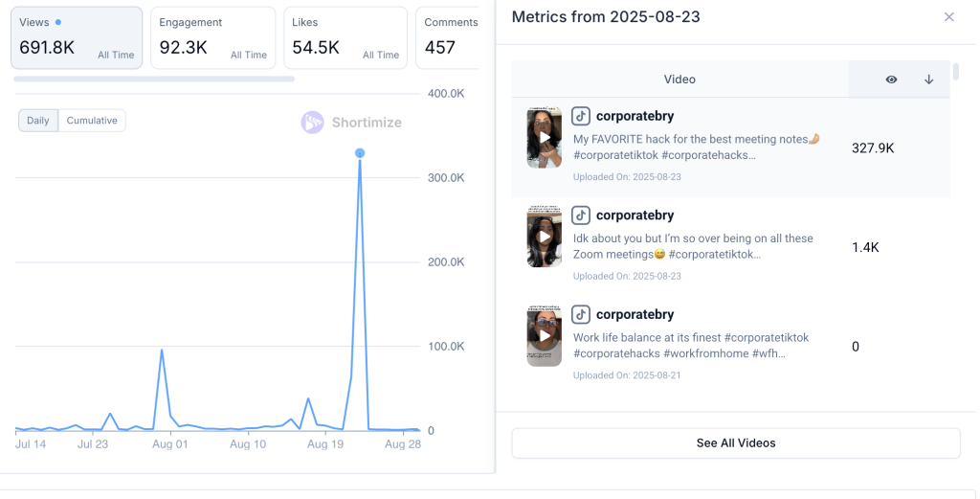Viewport: 980px width, 499px height.
Task: Close the Metrics panel
Action: [948, 17]
